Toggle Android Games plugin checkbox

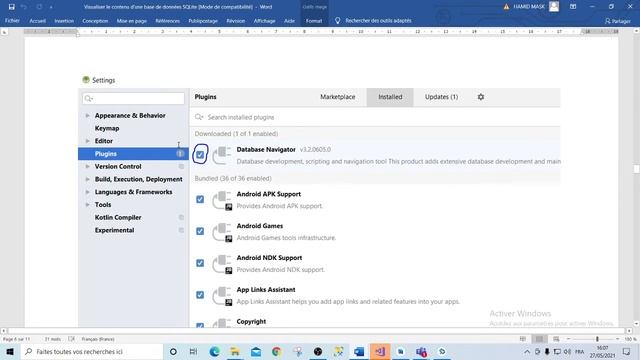coord(200,231)
